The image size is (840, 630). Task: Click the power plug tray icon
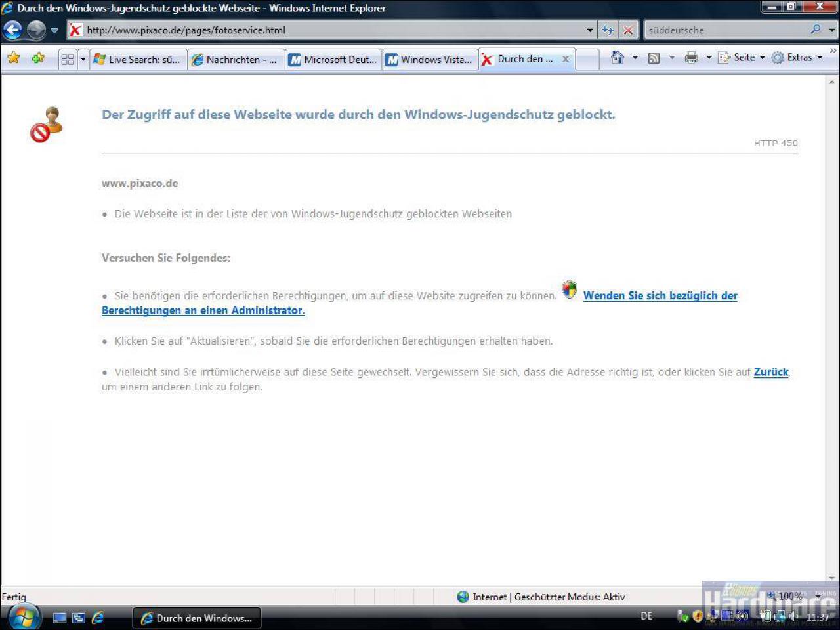point(766,616)
